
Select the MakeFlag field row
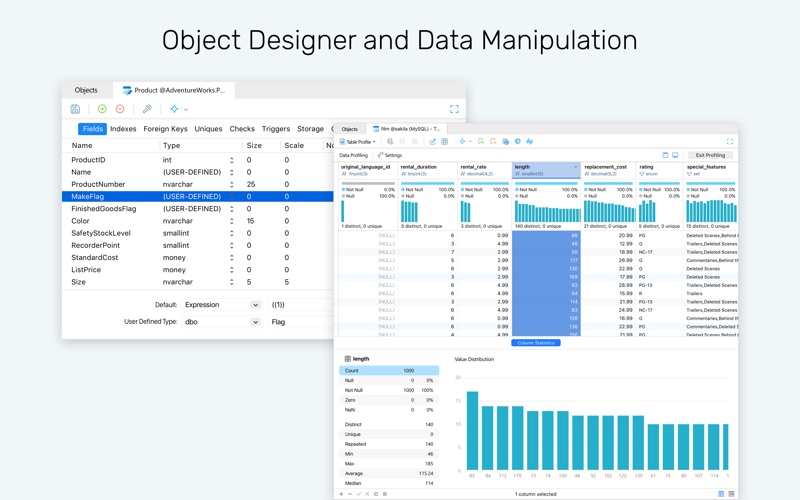(x=197, y=196)
